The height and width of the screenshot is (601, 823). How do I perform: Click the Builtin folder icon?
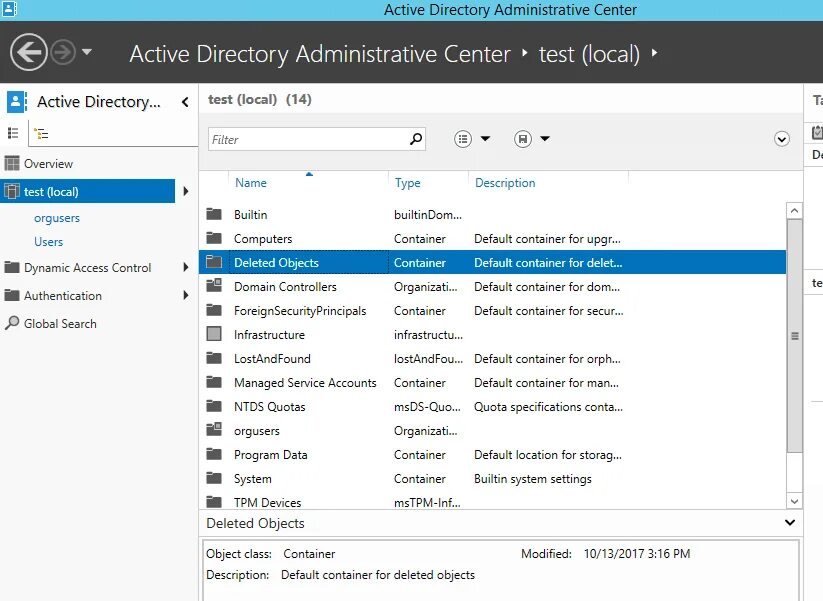(214, 214)
